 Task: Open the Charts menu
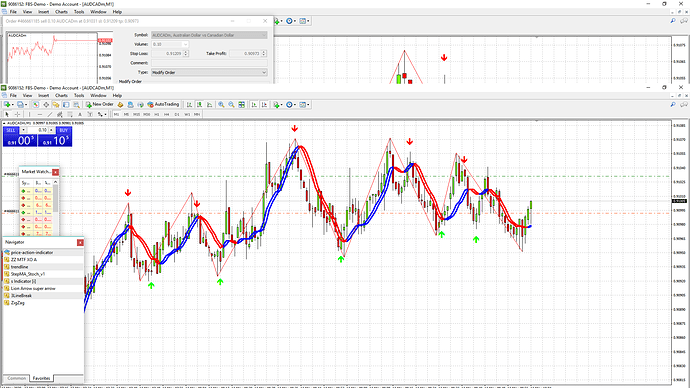(61, 95)
